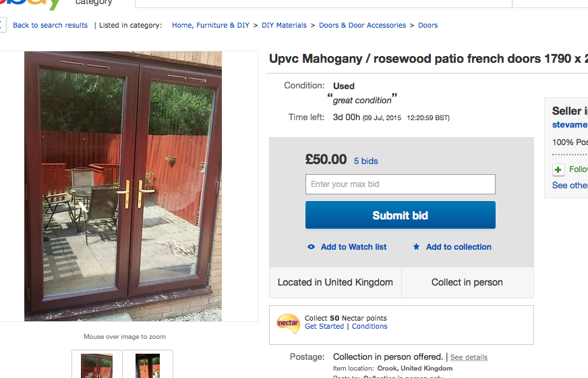Open Nectar Get Started link
The image size is (588, 378).
(x=324, y=327)
